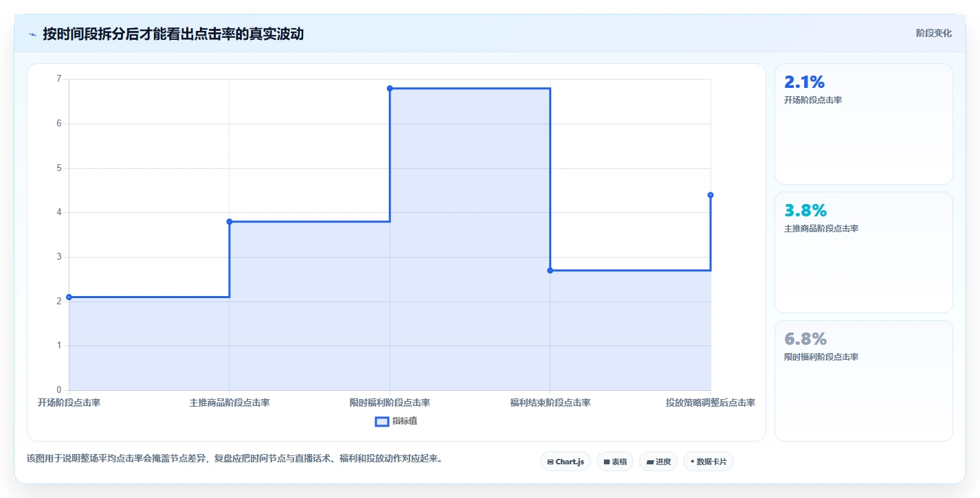
Task: Click the 4.4 data point for 投放策略调整后
Action: [x=711, y=195]
